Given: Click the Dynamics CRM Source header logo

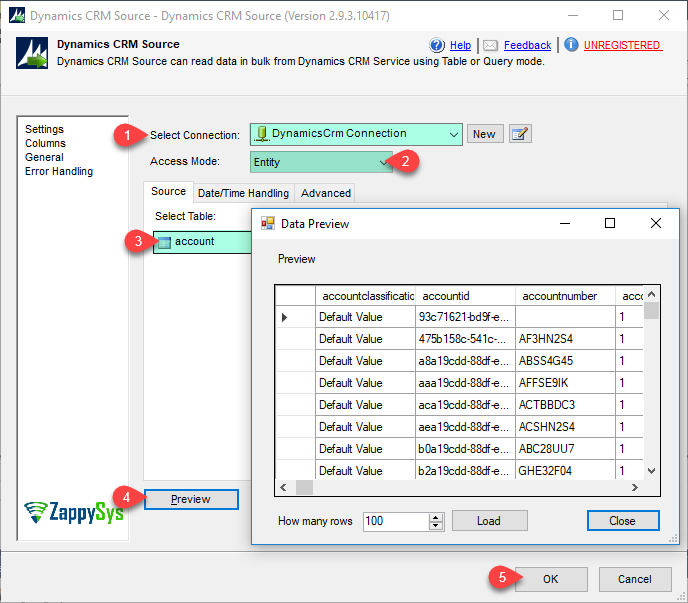Looking at the screenshot, I should [x=32, y=53].
